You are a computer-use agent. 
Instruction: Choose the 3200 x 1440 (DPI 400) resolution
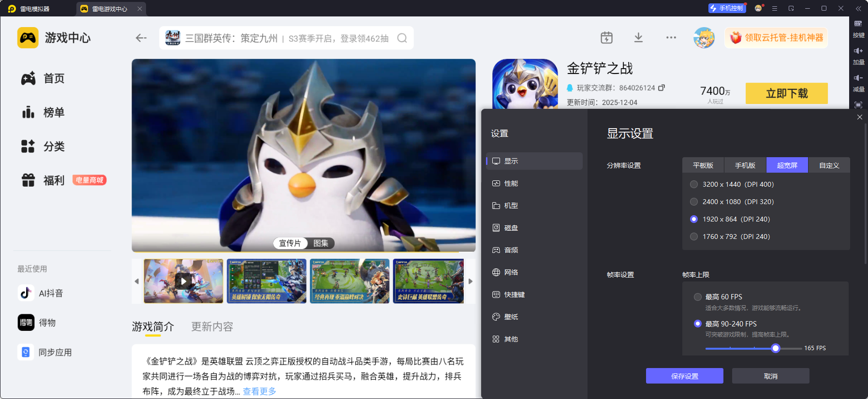732,184
